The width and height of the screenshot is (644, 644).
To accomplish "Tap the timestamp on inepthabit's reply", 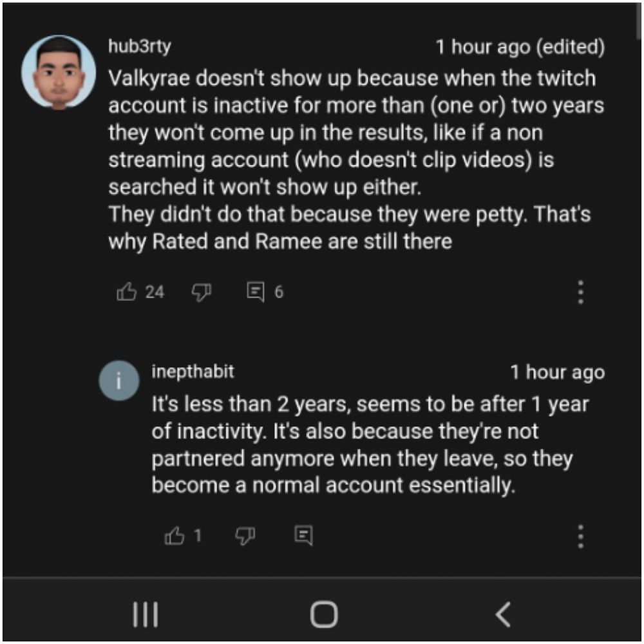I will [557, 372].
